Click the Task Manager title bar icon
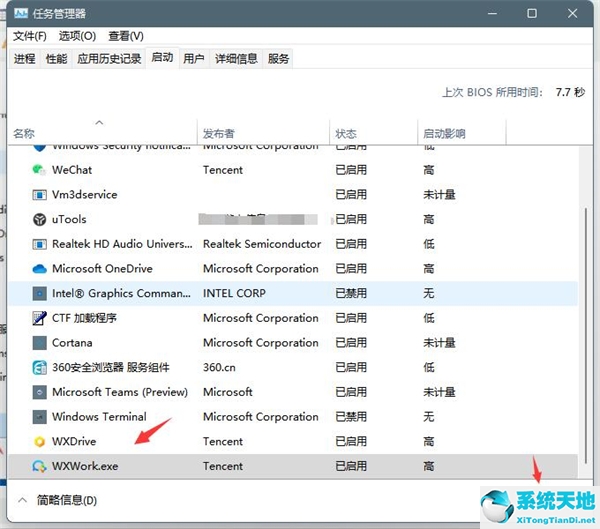This screenshot has width=600, height=529. tap(21, 14)
